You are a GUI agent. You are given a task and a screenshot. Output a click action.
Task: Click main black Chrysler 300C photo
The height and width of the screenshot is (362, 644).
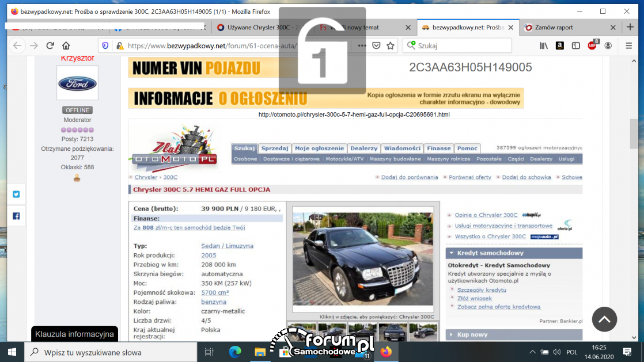tap(363, 259)
